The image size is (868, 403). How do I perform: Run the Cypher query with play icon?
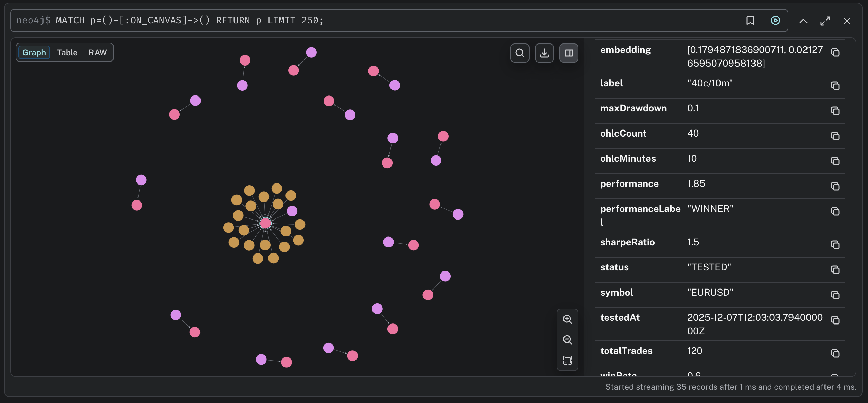[x=775, y=20]
